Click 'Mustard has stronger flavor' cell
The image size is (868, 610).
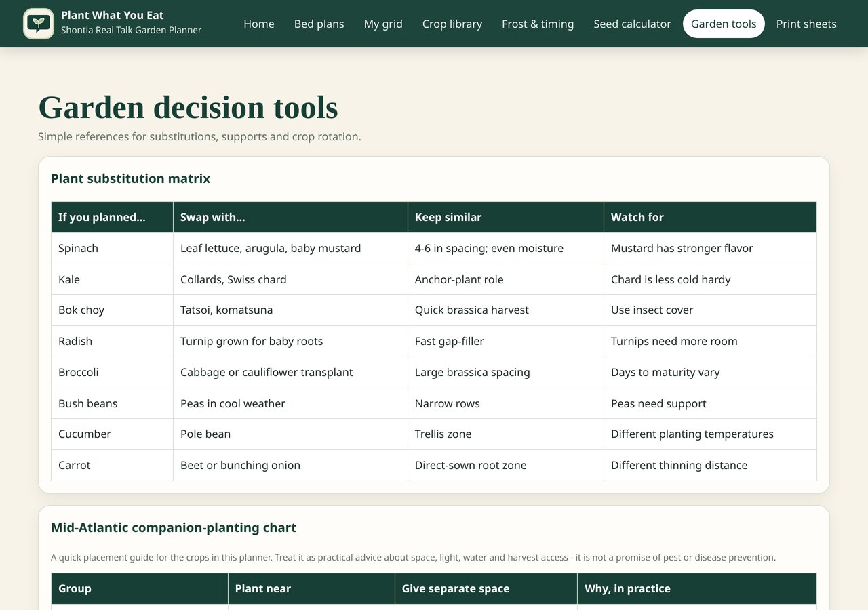click(x=710, y=248)
